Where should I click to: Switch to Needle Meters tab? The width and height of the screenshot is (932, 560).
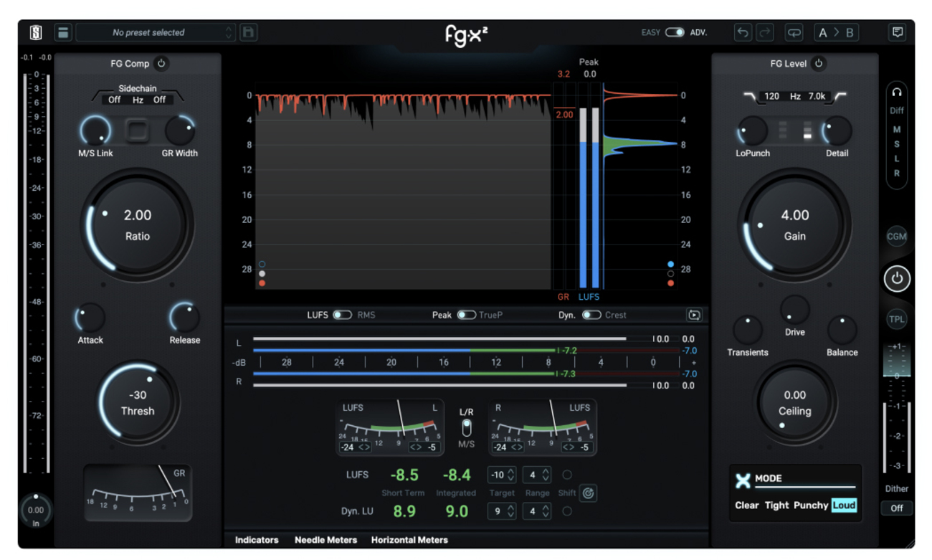325,540
